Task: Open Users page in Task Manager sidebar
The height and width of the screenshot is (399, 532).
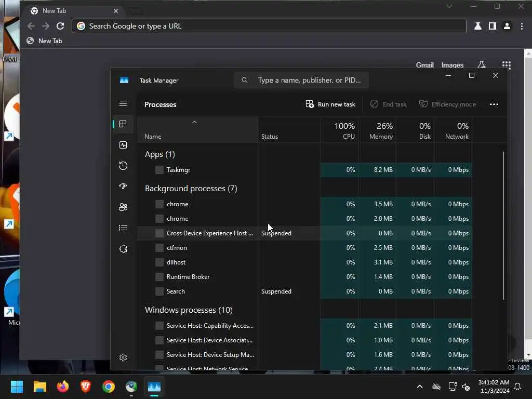Action: [123, 207]
